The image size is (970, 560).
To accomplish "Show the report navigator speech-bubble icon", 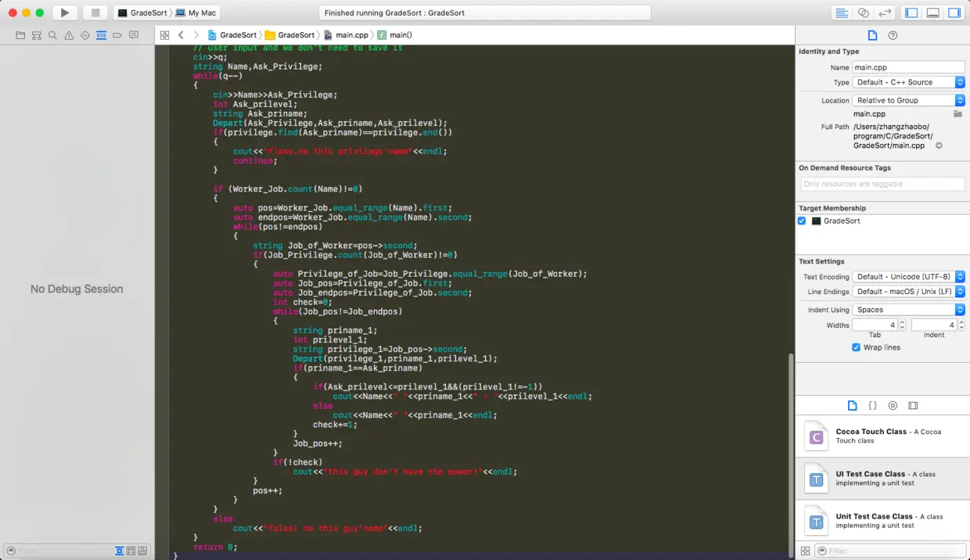I will point(134,35).
